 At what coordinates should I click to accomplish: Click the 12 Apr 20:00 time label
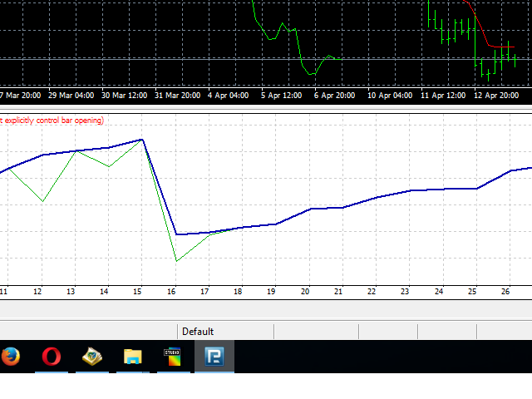pos(497,96)
